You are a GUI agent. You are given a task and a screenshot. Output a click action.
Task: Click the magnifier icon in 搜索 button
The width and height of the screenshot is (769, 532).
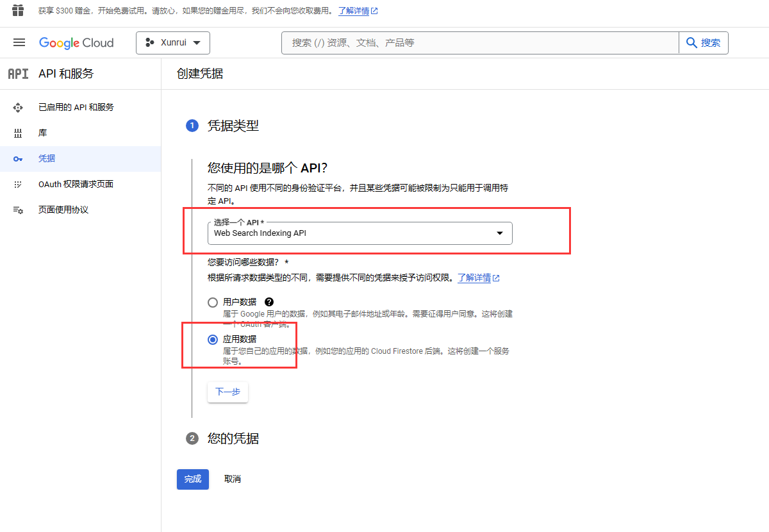point(691,42)
